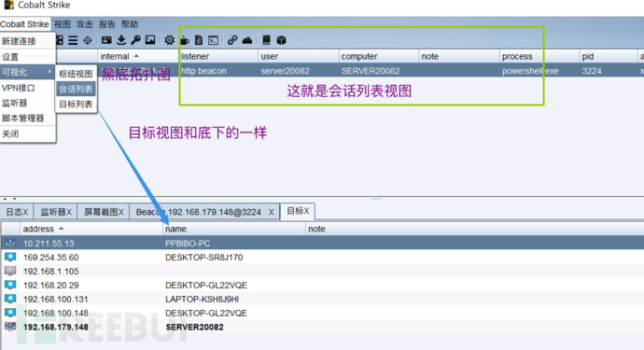Image resolution: width=644 pixels, height=350 pixels.
Task: Sort sessions by user column
Action: click(299, 56)
